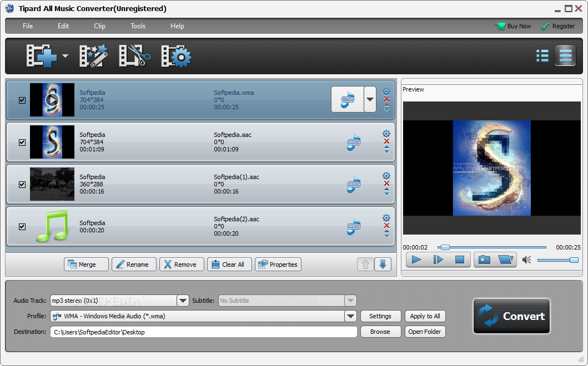Browse for destination folder

380,332
